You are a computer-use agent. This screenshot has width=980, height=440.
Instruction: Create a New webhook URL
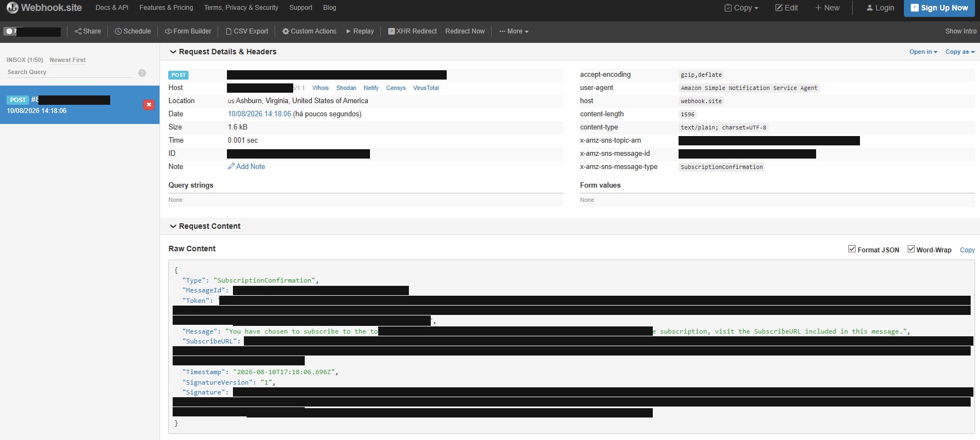[827, 8]
